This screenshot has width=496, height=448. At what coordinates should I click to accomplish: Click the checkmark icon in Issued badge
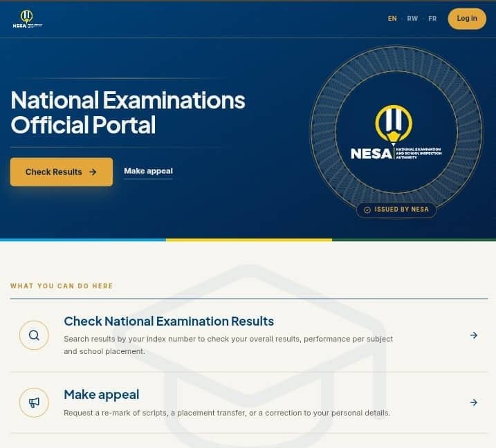(x=367, y=210)
